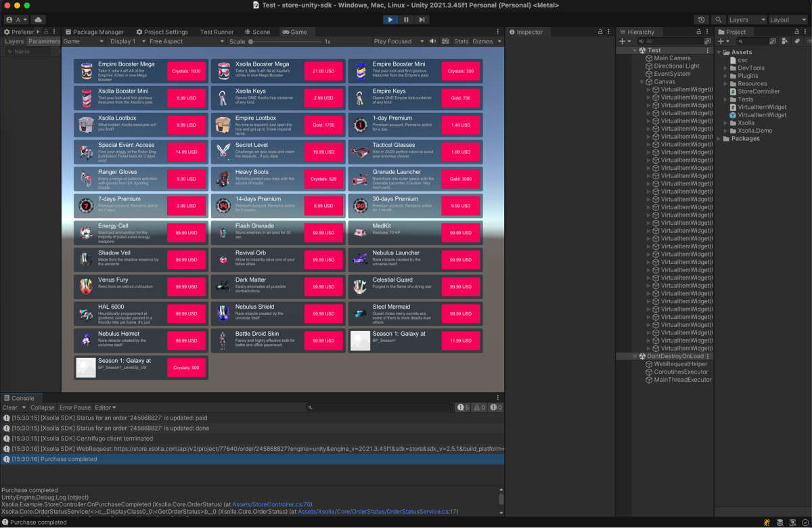This screenshot has height=528, width=812.
Task: Click the Play button to stop play mode
Action: [390, 20]
